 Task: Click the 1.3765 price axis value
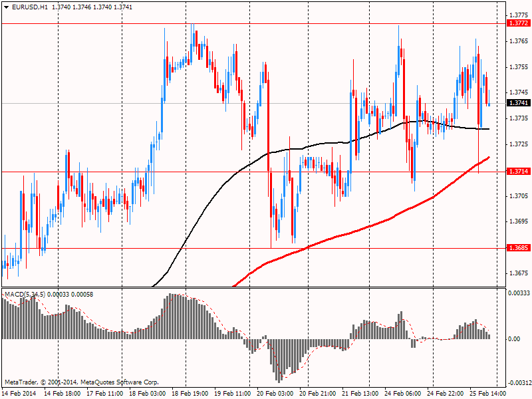click(519, 41)
